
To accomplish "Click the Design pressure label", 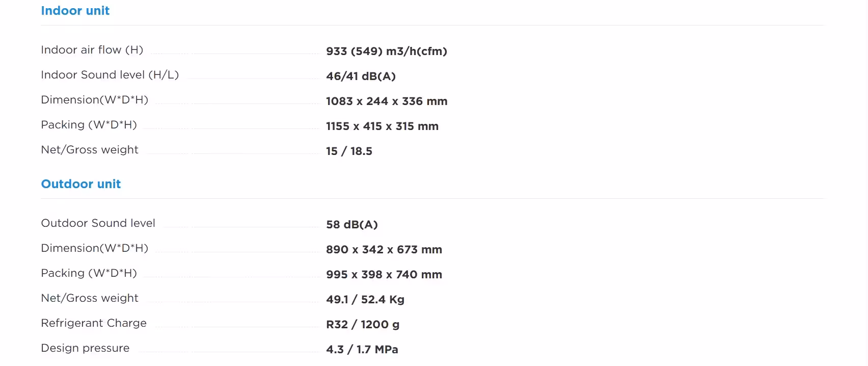I will coord(85,348).
